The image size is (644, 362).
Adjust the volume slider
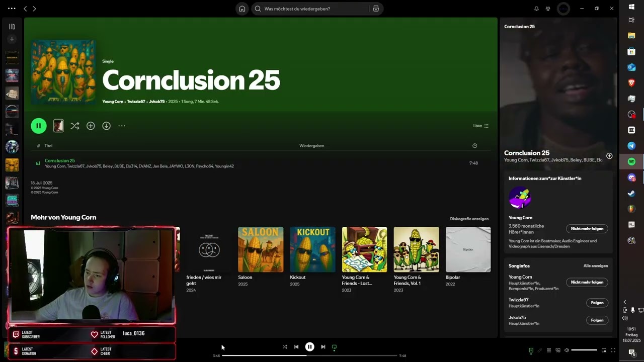pos(584,350)
